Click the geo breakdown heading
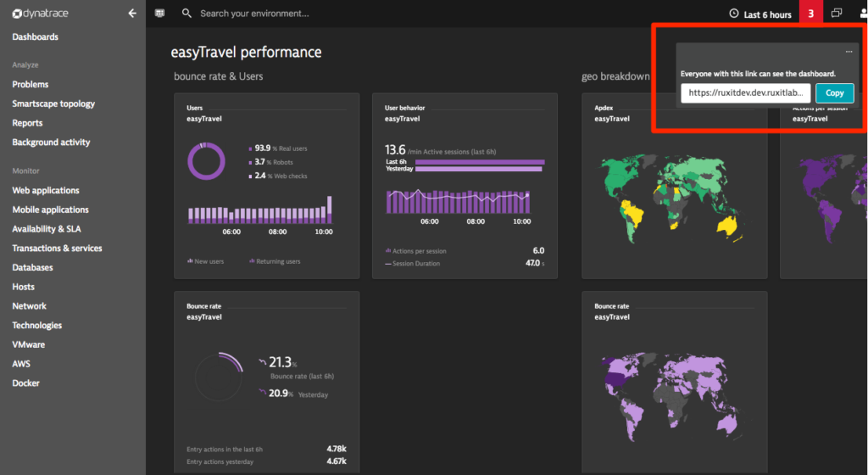This screenshot has width=868, height=475. point(615,76)
